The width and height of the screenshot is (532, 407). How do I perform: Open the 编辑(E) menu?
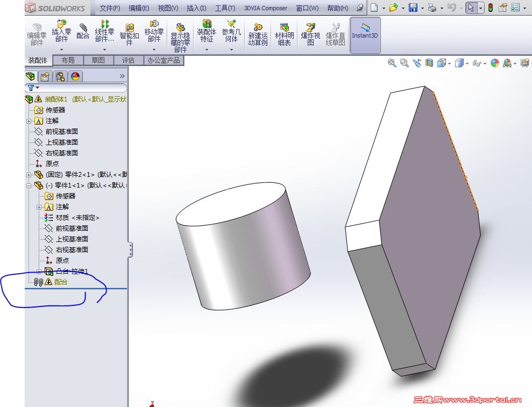pos(139,8)
